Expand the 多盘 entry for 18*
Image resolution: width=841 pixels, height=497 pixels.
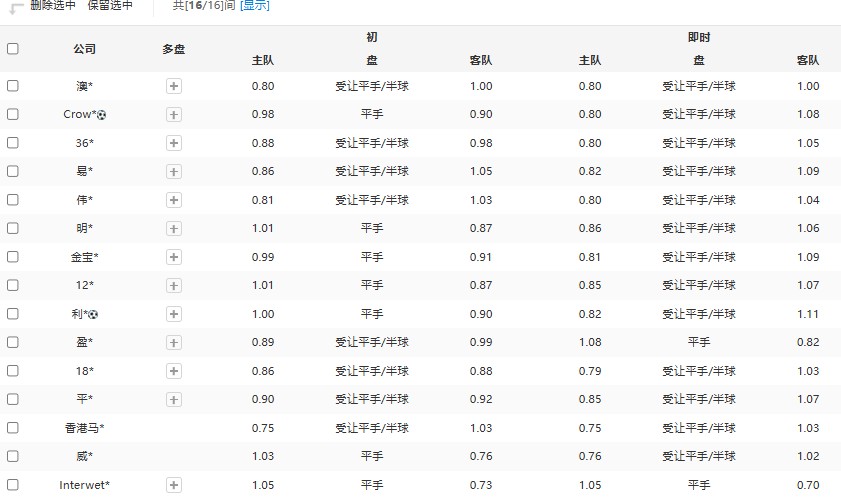click(173, 372)
